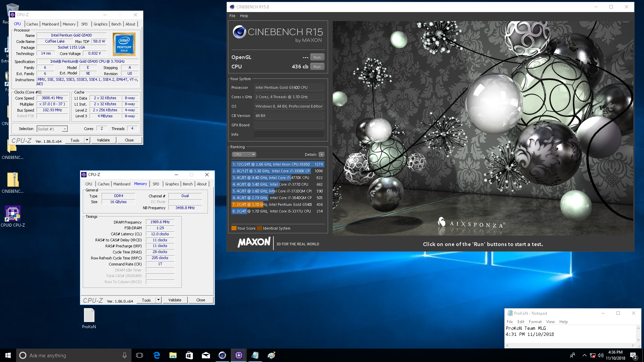Image resolution: width=644 pixels, height=362 pixels.
Task: Show hidden tray icons chevron
Action: click(x=584, y=355)
